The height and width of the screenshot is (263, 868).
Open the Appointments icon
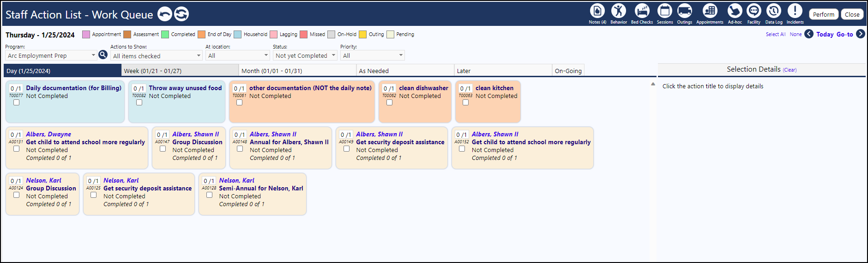click(x=710, y=11)
